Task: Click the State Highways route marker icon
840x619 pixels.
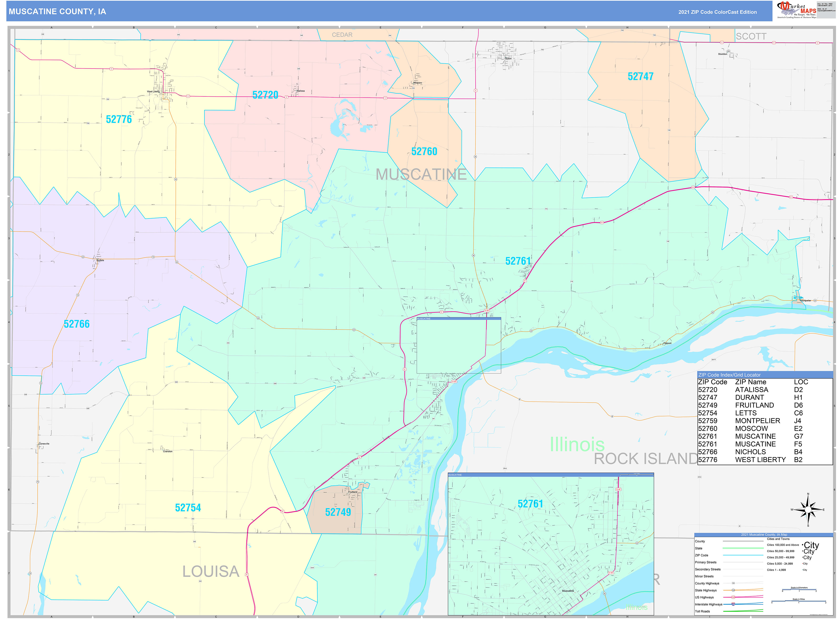Action: tap(734, 590)
